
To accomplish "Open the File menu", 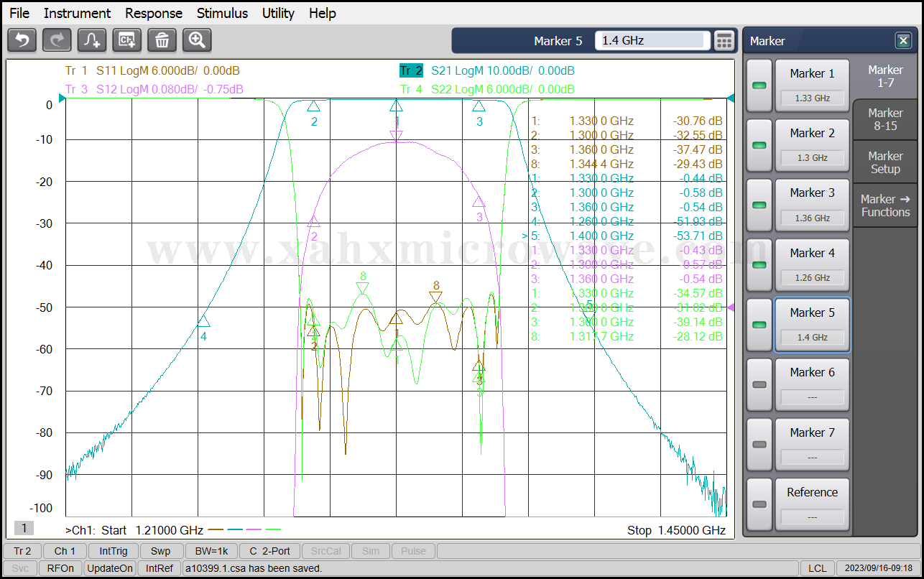I will 19,13.
